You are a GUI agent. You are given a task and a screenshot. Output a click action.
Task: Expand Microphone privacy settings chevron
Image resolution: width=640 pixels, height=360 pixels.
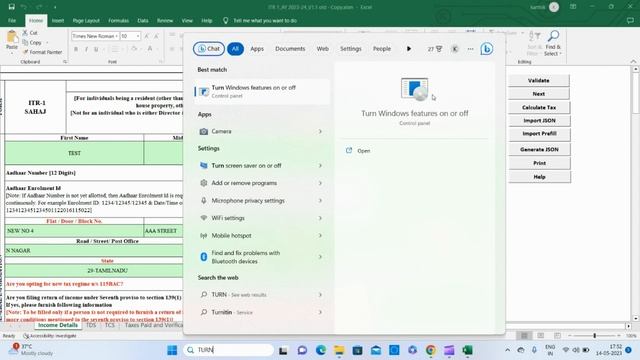point(320,201)
